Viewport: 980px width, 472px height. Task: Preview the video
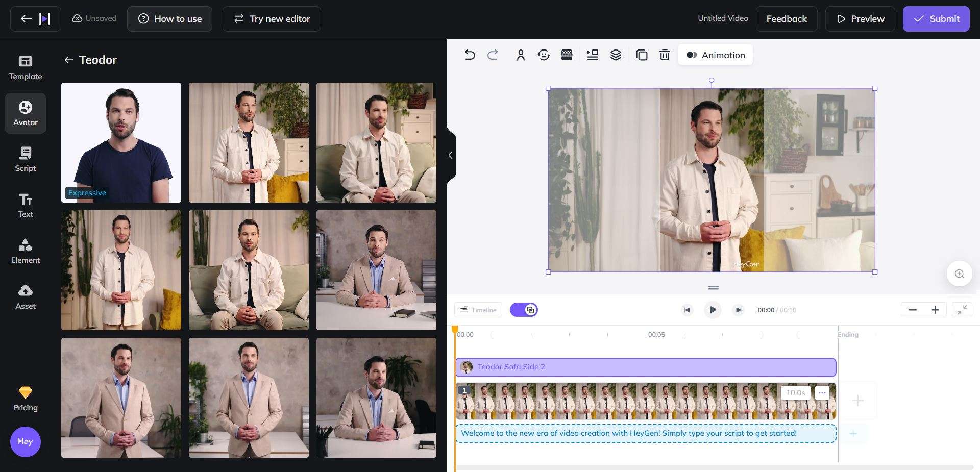(860, 19)
